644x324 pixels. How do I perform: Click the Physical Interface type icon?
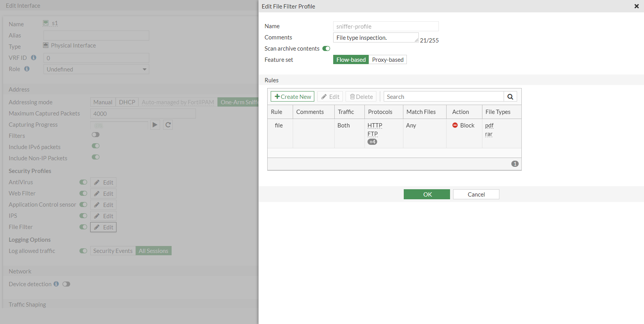46,45
